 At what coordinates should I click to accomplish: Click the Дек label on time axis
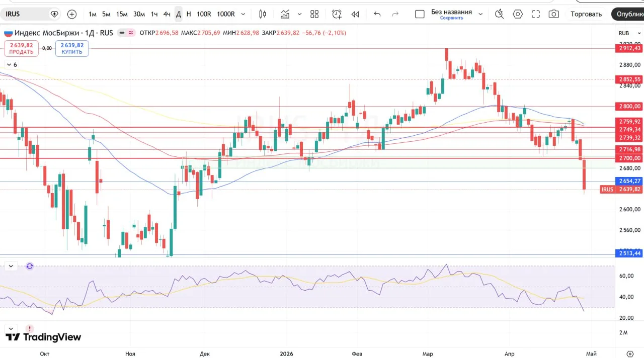(205, 354)
